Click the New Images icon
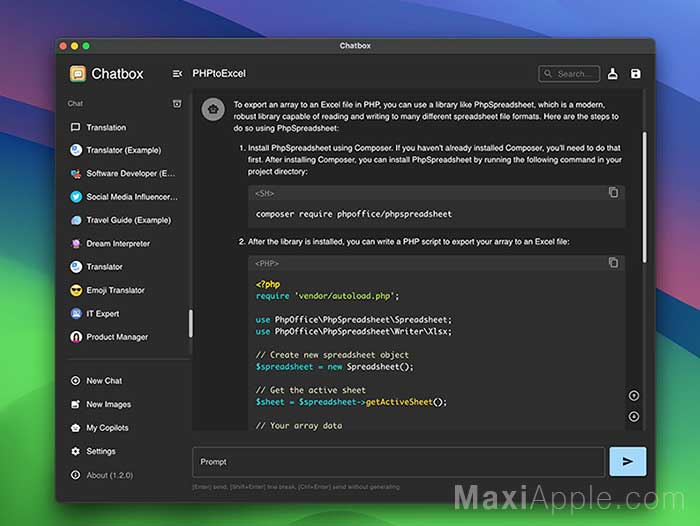The image size is (700, 526). click(x=75, y=404)
